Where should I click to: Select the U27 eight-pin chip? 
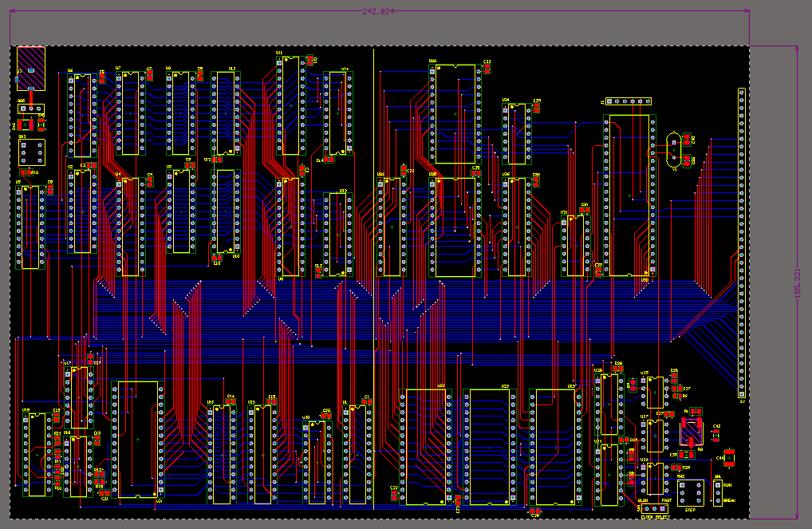(x=655, y=436)
